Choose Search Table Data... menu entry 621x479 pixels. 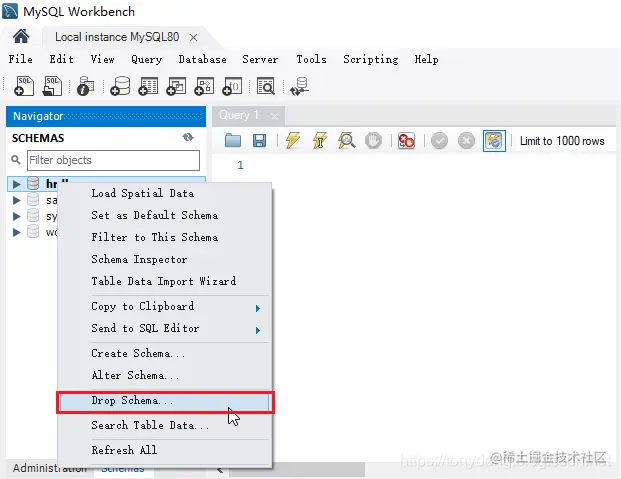(x=165, y=426)
